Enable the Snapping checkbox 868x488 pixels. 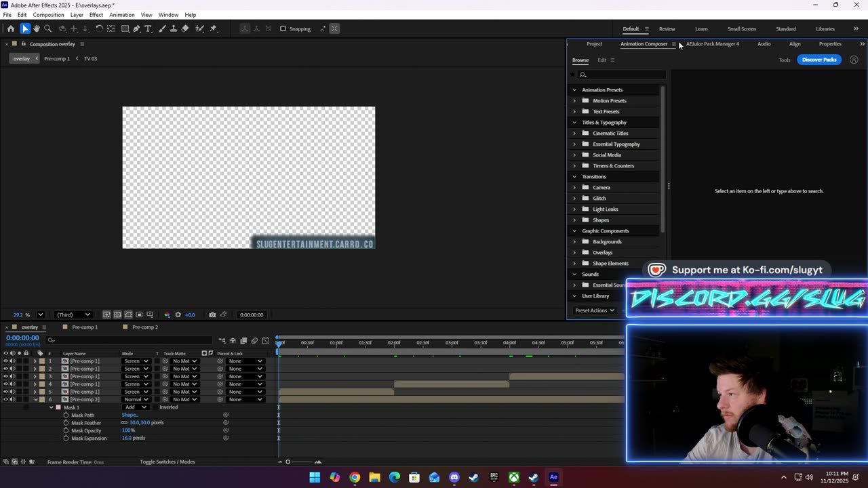[x=283, y=28]
